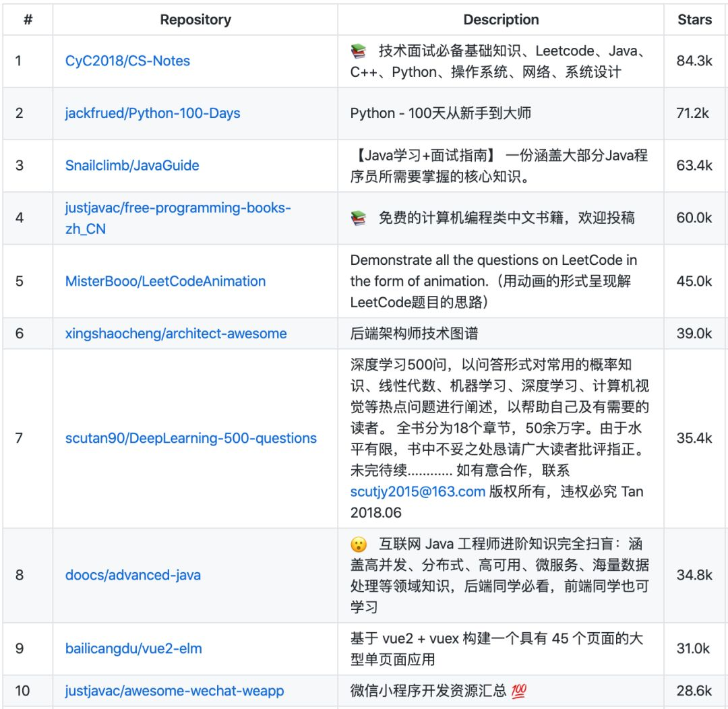Open jackfrued/Python-100-Days repository
728x709 pixels.
[152, 113]
